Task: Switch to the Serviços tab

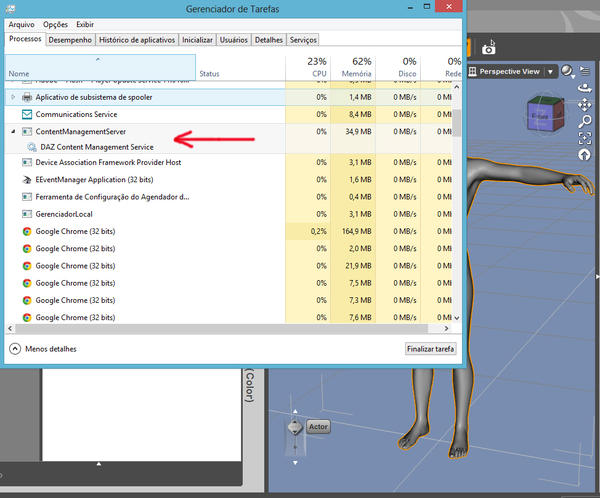Action: coord(303,40)
